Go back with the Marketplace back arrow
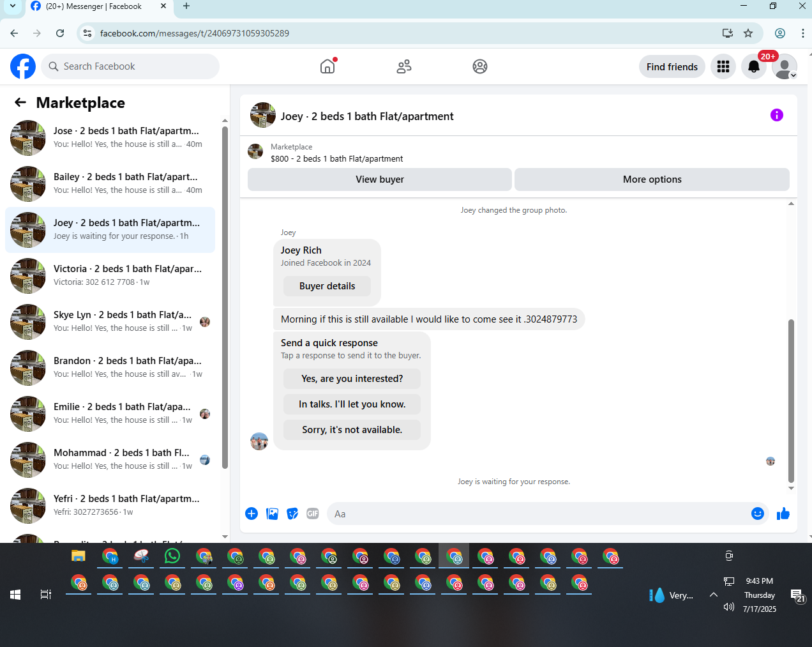The width and height of the screenshot is (812, 647). coord(20,102)
